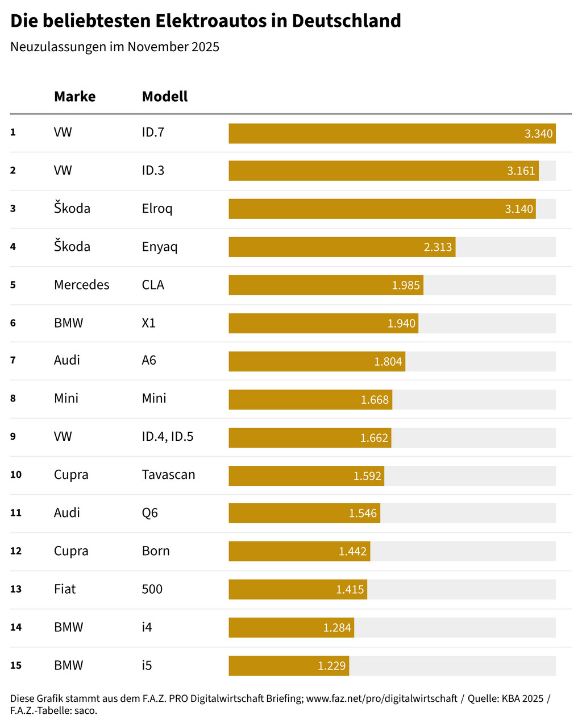582x728 pixels.
Task: Click the ID.3 bar value 3.161
Action: [521, 171]
